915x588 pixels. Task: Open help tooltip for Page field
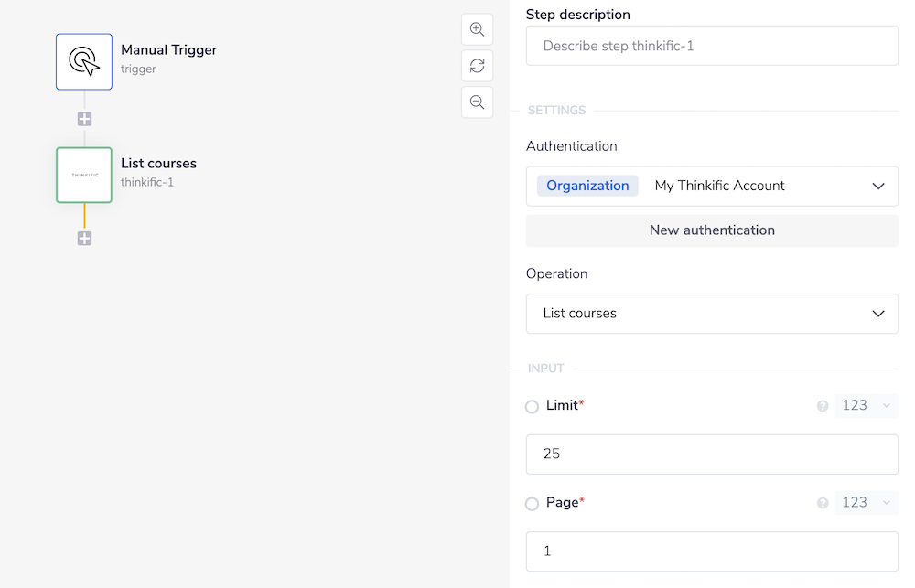point(823,503)
